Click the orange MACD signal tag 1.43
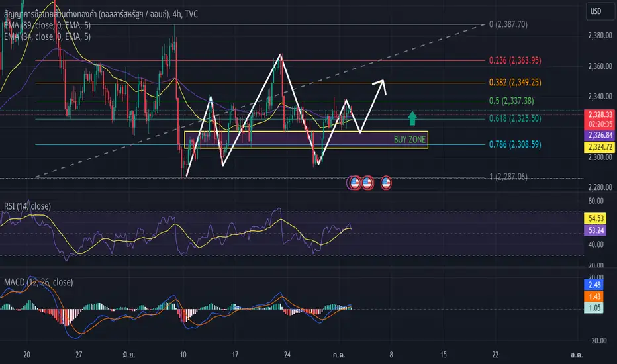Image resolution: width=617 pixels, height=364 pixels. pyautogui.click(x=594, y=296)
